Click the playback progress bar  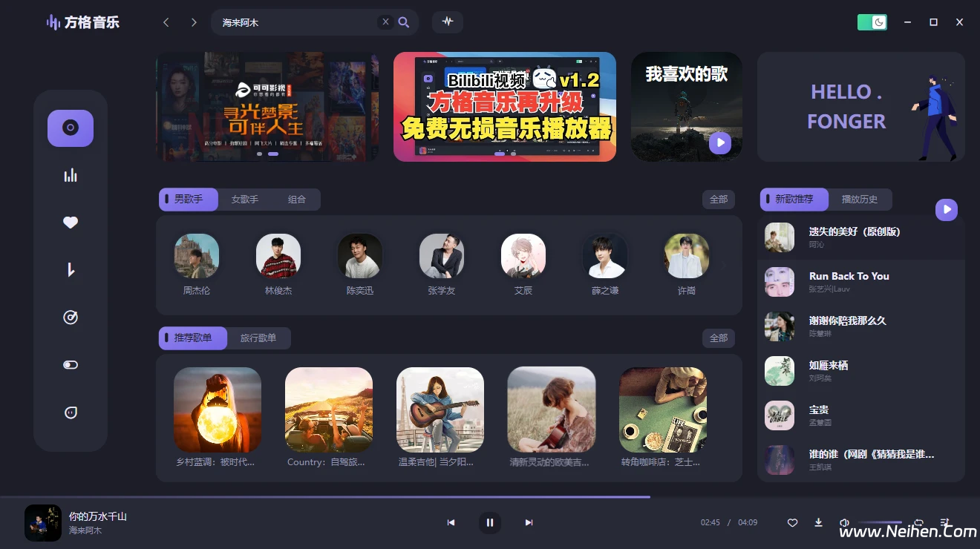[490, 496]
